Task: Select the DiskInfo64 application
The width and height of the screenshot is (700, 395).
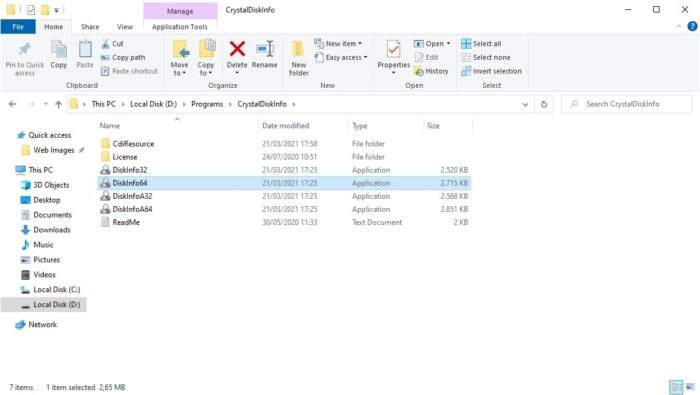Action: [x=284, y=183]
